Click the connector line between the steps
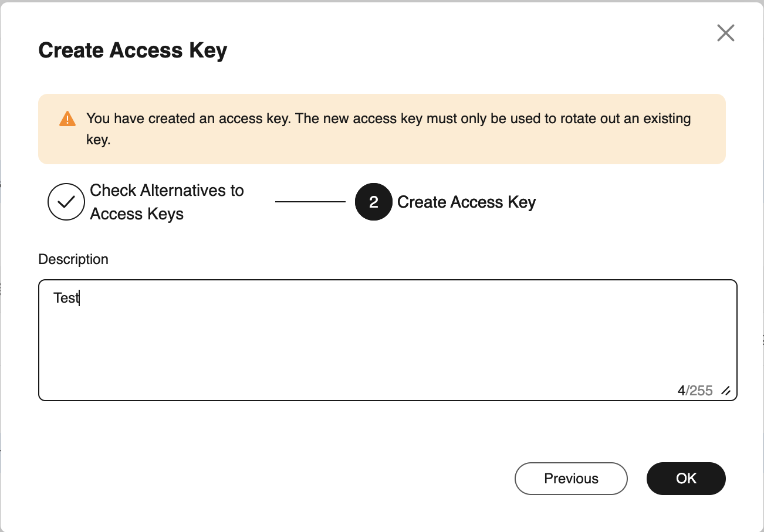This screenshot has width=764, height=532. pyautogui.click(x=310, y=202)
